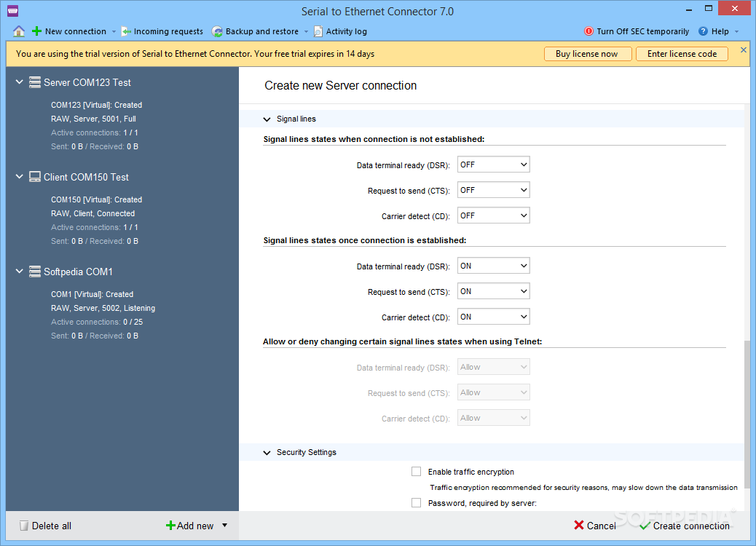Select the Client COM150 Test computer icon
The height and width of the screenshot is (546, 756).
tap(35, 177)
